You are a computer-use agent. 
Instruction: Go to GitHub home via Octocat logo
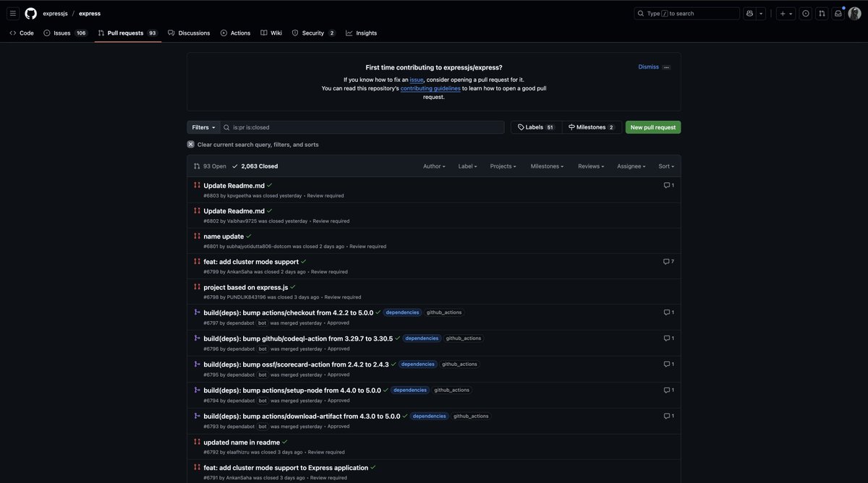[x=30, y=13]
